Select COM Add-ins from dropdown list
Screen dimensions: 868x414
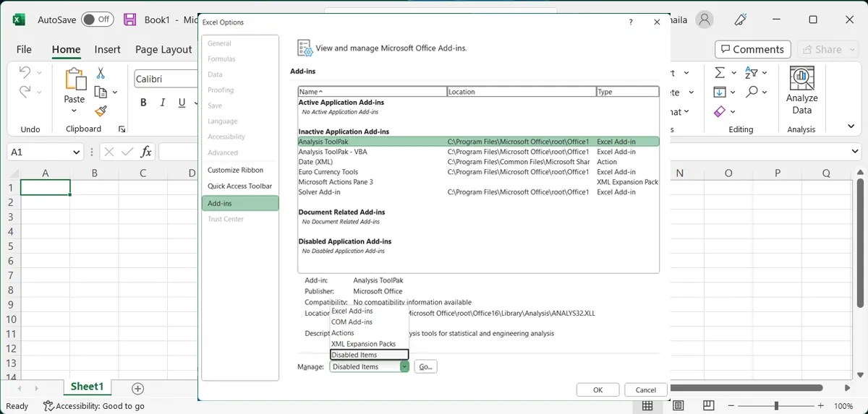pos(369,322)
